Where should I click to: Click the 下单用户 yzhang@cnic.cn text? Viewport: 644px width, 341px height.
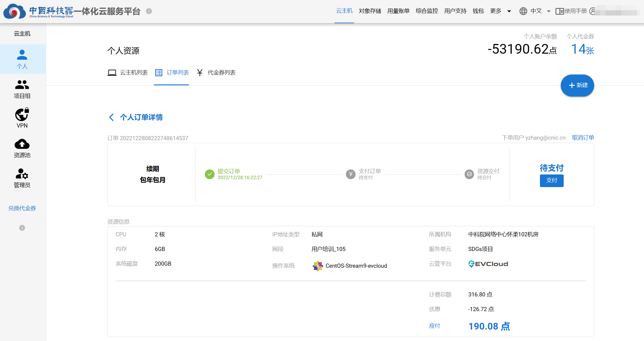click(x=534, y=138)
